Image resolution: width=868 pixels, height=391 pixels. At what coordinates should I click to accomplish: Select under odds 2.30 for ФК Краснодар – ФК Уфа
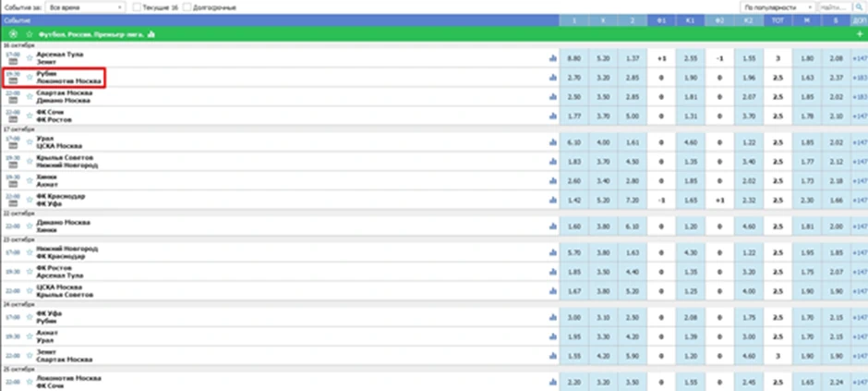[x=806, y=200]
